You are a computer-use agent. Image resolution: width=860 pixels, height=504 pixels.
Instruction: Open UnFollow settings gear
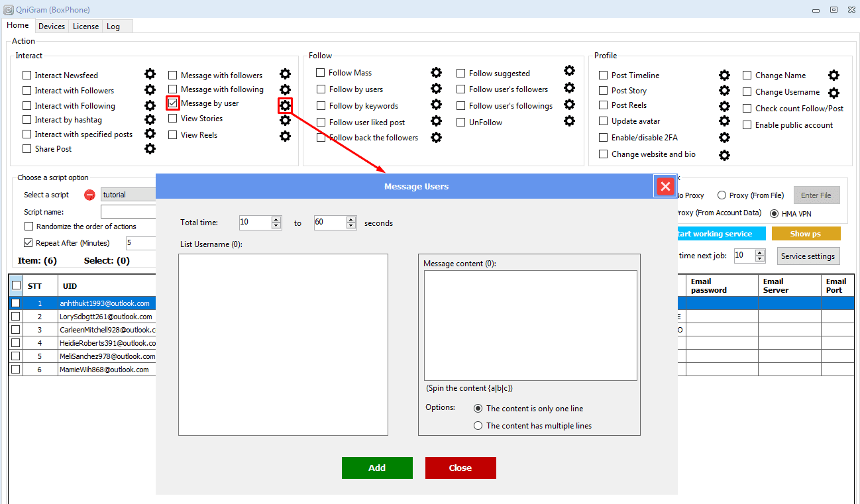tap(569, 121)
